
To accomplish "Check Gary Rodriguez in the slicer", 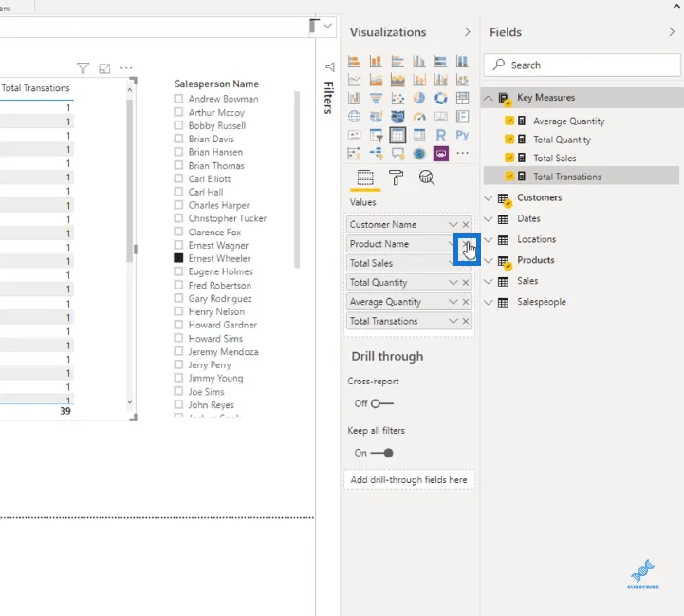I will [178, 298].
